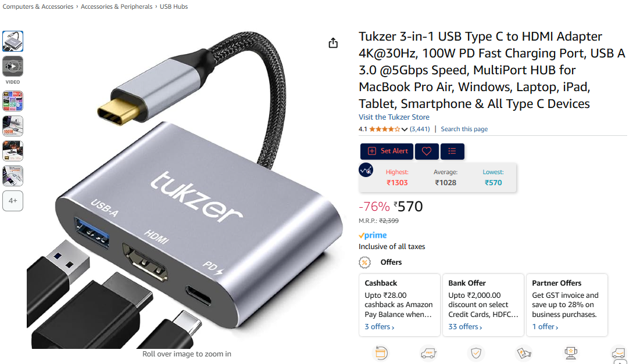This screenshot has width=633, height=364.
Task: Click the returns box icon below offers
Action: coord(381,353)
